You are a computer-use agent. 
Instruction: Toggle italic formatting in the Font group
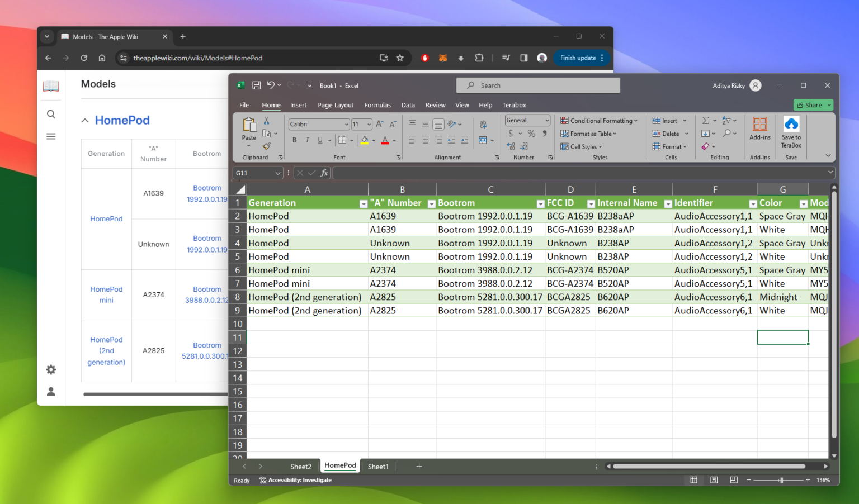tap(307, 140)
